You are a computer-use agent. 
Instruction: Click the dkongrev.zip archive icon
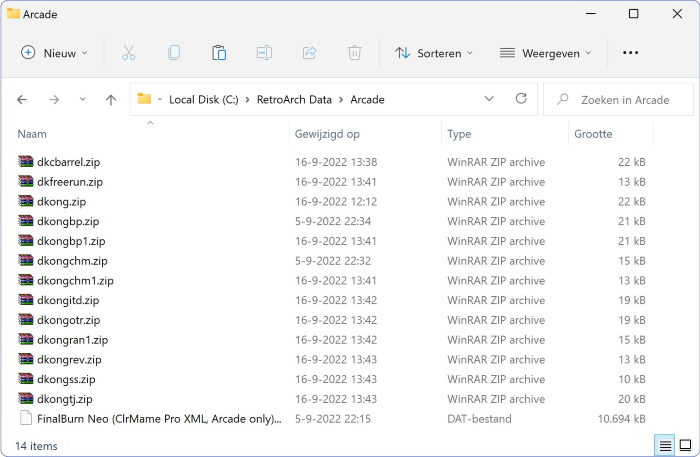pyautogui.click(x=26, y=359)
